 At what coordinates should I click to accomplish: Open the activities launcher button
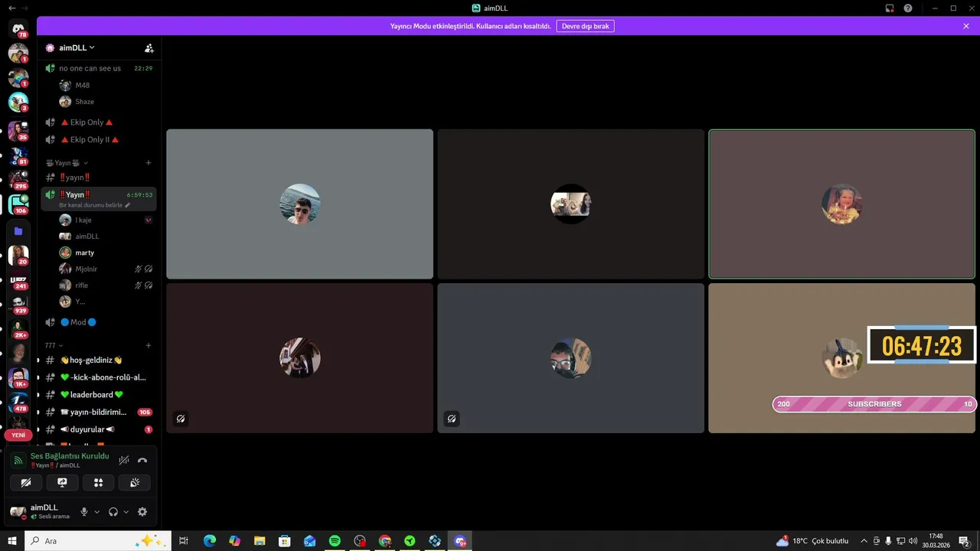coord(98,483)
